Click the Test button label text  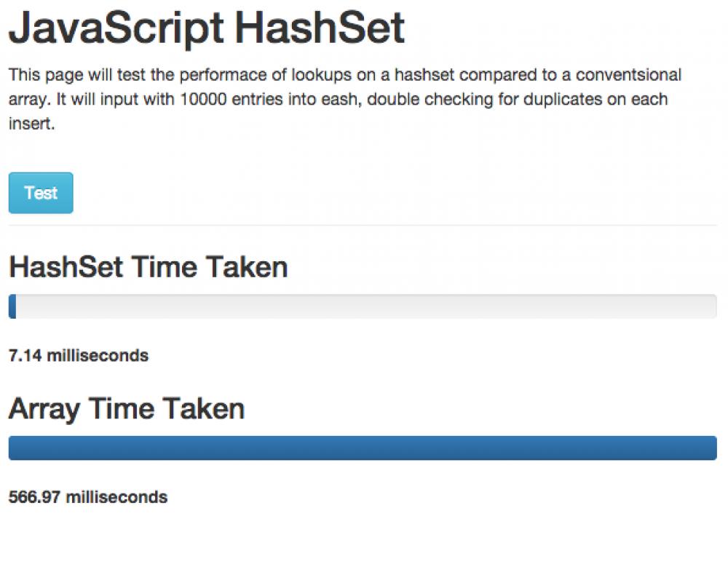click(40, 192)
